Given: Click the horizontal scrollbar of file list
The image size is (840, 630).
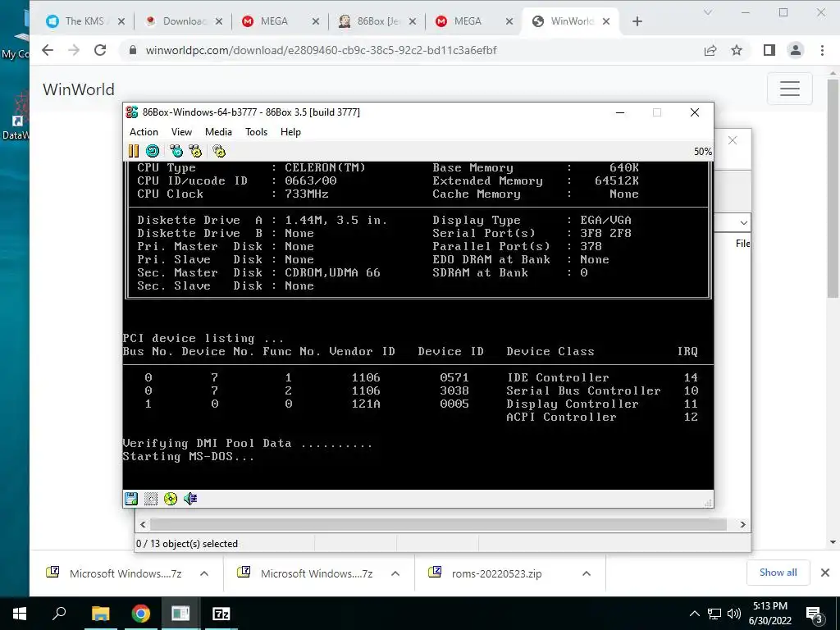Looking at the screenshot, I should 438,524.
